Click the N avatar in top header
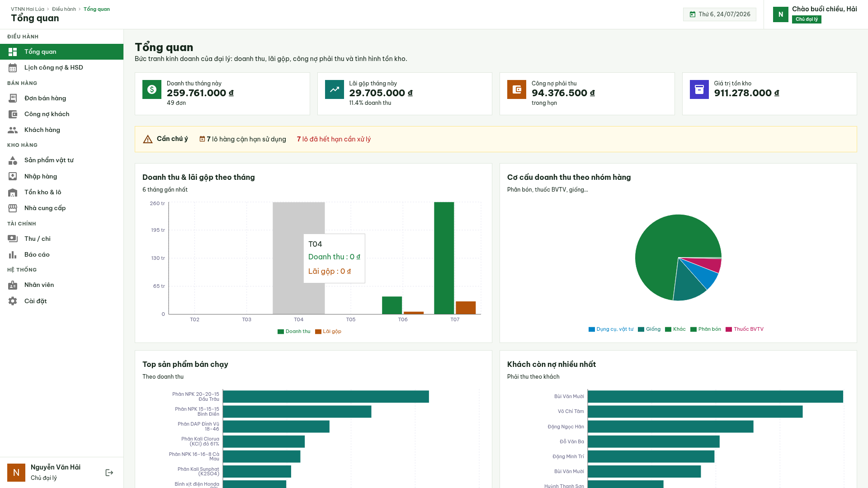 click(x=781, y=14)
